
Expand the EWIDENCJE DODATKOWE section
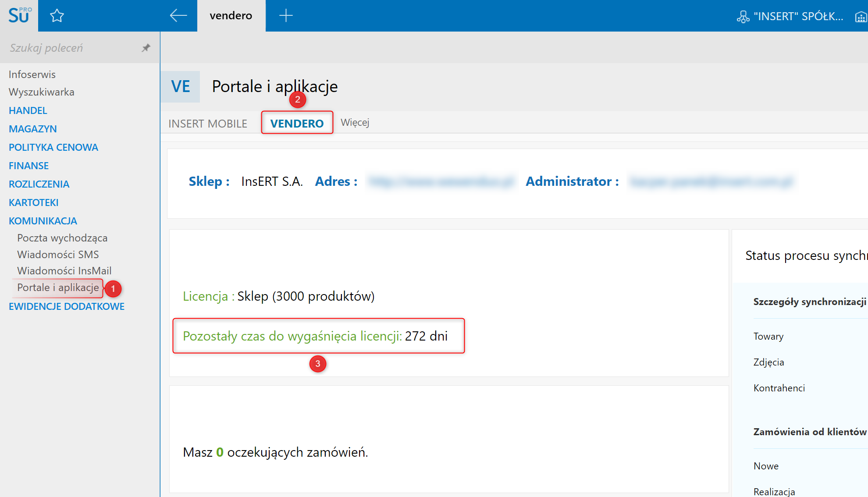pos(67,306)
